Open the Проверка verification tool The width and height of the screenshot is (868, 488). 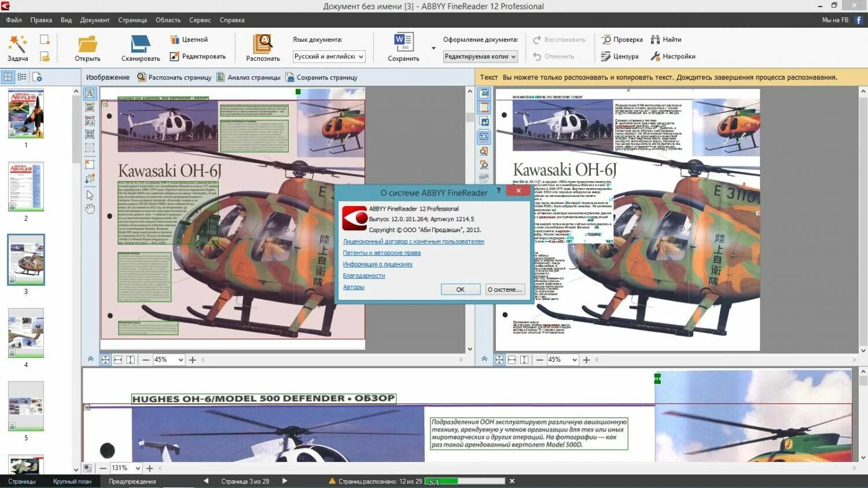pos(622,39)
